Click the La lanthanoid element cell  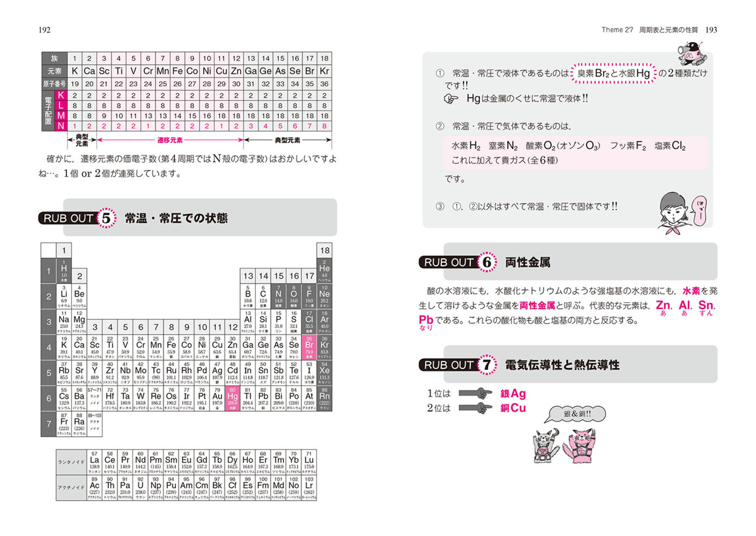coord(94,462)
